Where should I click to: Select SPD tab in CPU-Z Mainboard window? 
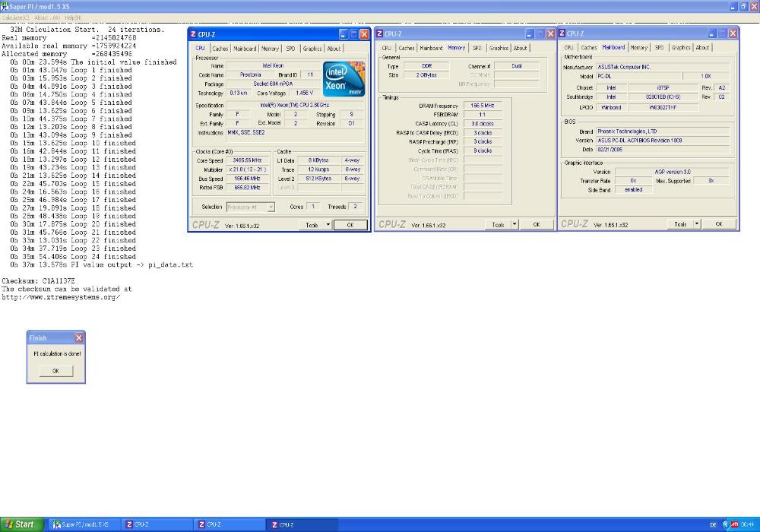click(659, 47)
